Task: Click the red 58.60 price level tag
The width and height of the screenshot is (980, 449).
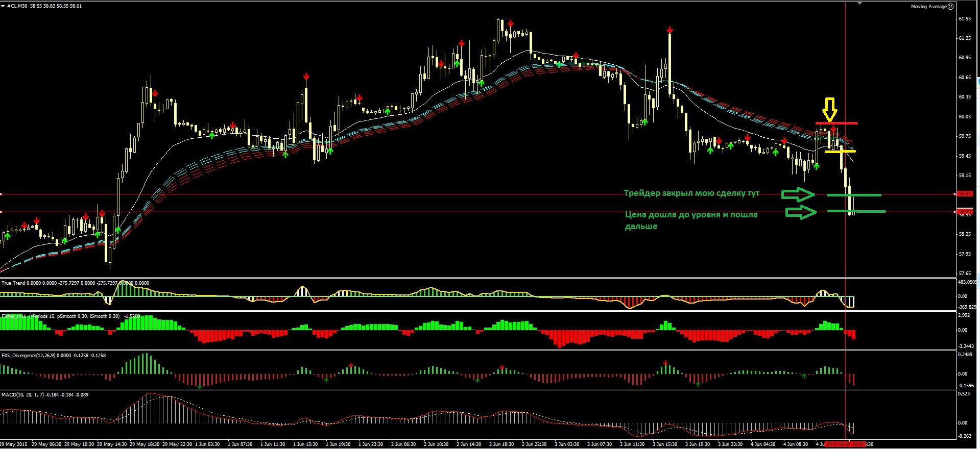Action: tap(965, 211)
